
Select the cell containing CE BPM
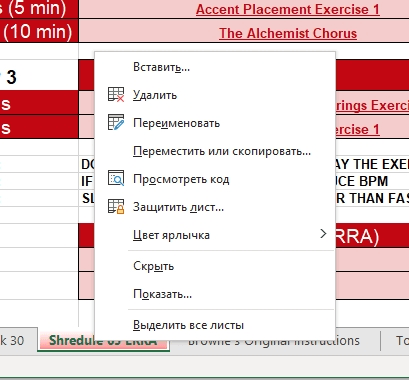[x=372, y=181]
